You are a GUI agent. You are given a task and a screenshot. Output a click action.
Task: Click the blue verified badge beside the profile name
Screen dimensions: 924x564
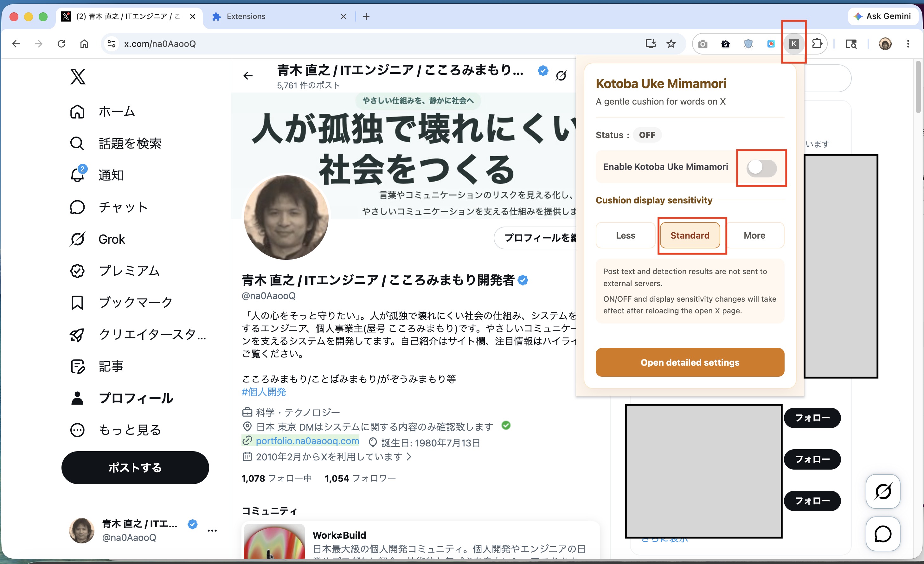coord(523,280)
